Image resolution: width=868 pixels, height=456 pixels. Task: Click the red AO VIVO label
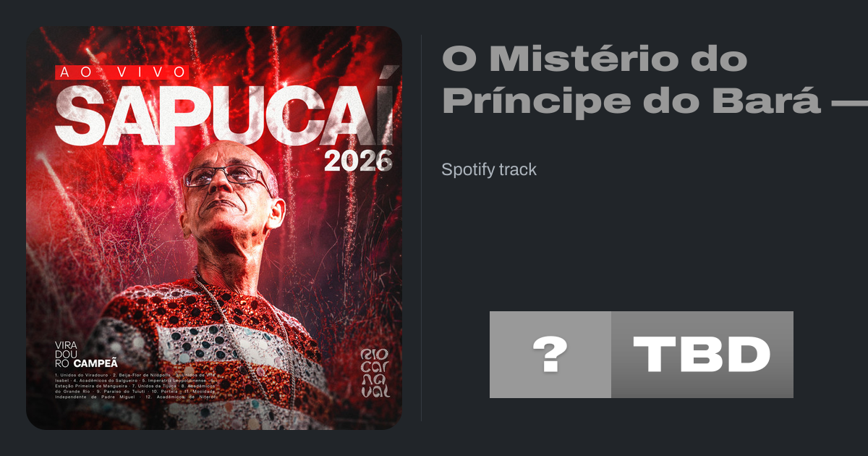click(x=122, y=72)
